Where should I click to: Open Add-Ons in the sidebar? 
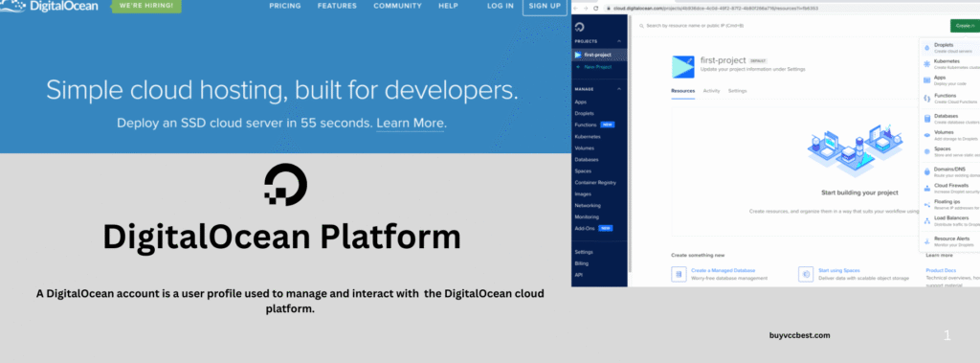585,229
